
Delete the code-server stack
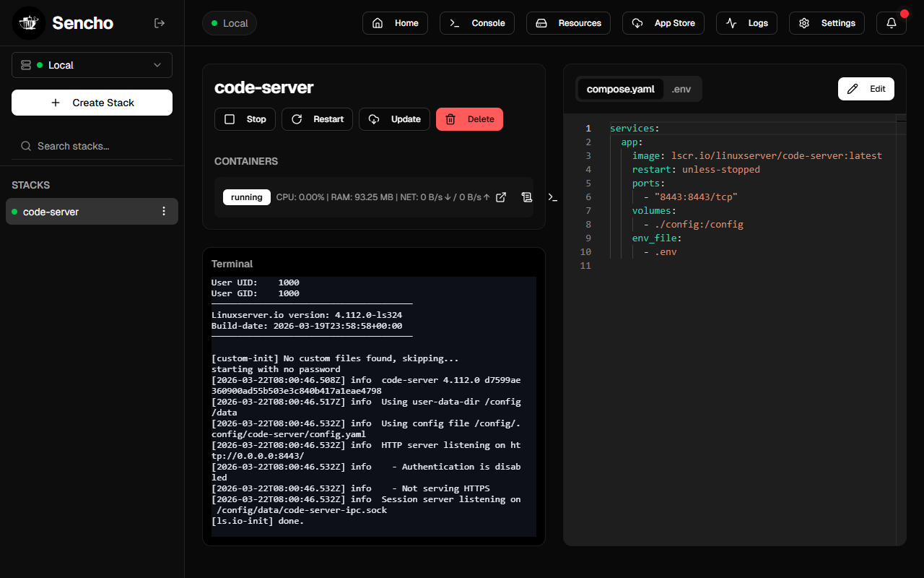[x=469, y=119]
